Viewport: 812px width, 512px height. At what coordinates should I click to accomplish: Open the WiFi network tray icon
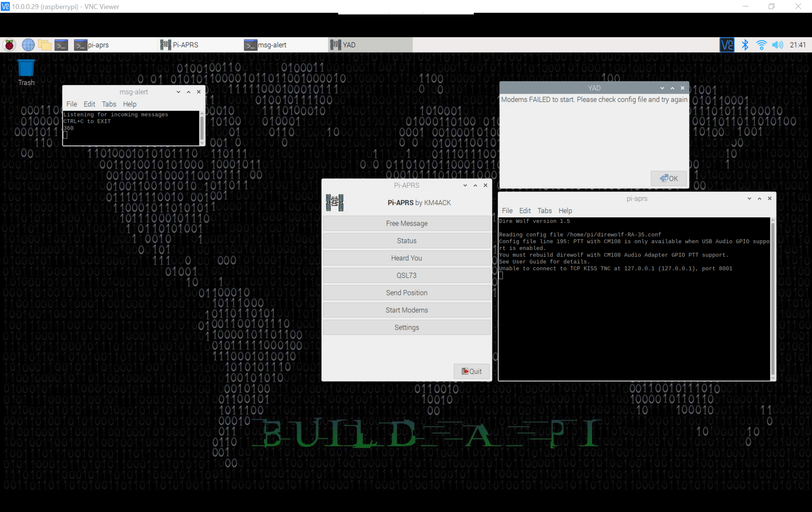tap(761, 44)
